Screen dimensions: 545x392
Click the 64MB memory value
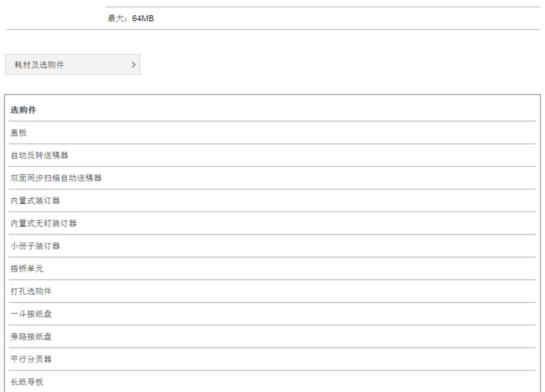[143, 18]
